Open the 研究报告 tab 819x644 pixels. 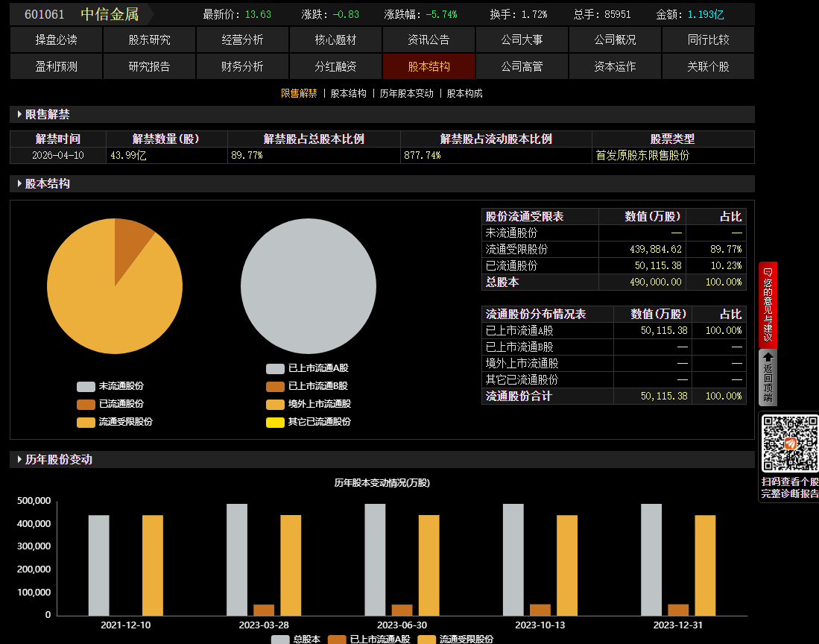[x=149, y=66]
